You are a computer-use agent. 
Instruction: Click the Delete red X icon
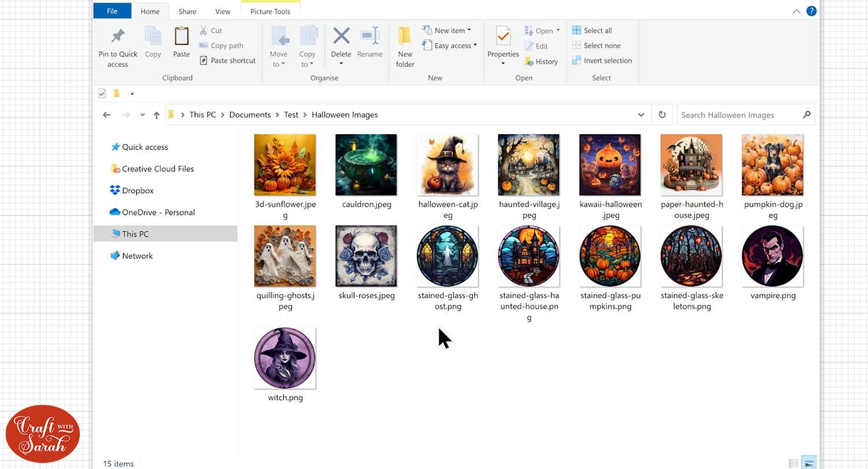(341, 36)
